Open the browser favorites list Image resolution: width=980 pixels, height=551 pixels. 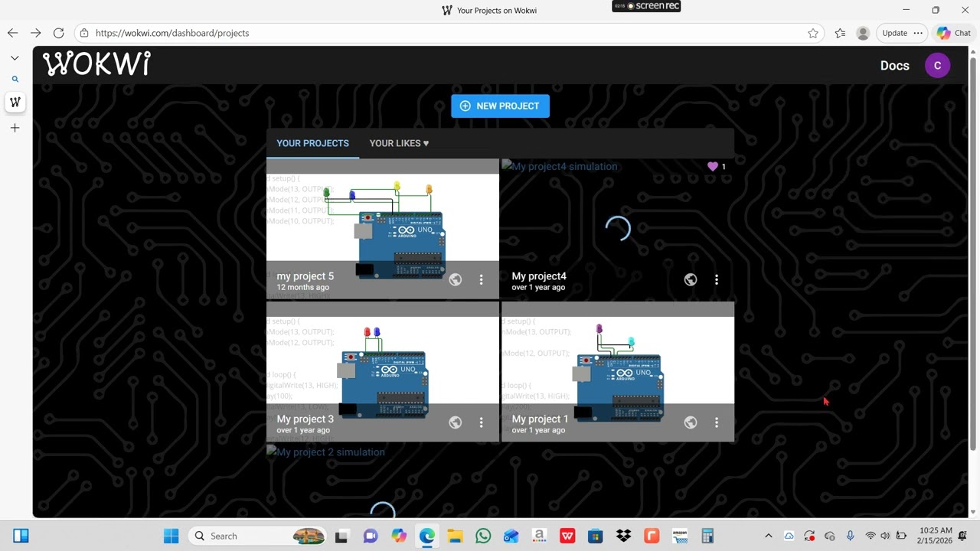[x=840, y=33]
